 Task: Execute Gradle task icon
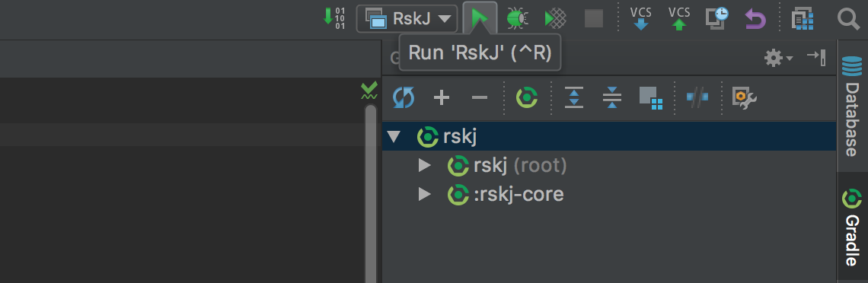[527, 98]
